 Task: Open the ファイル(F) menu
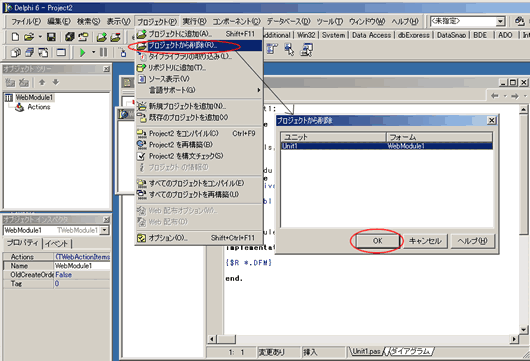click(26, 22)
